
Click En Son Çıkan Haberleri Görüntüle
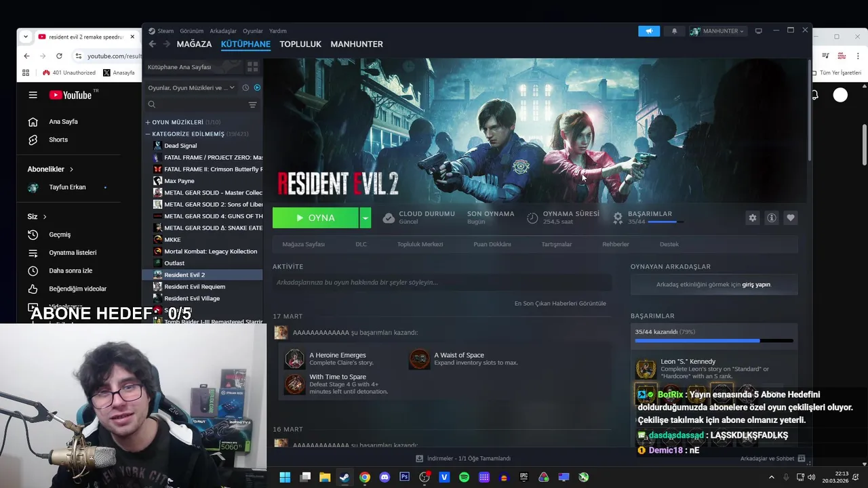tap(560, 303)
